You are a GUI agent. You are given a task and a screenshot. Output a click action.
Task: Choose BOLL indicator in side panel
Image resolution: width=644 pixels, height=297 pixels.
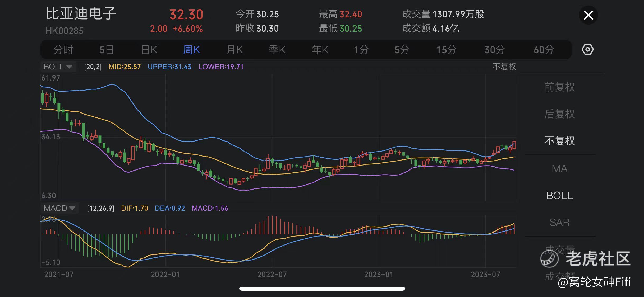click(x=559, y=196)
